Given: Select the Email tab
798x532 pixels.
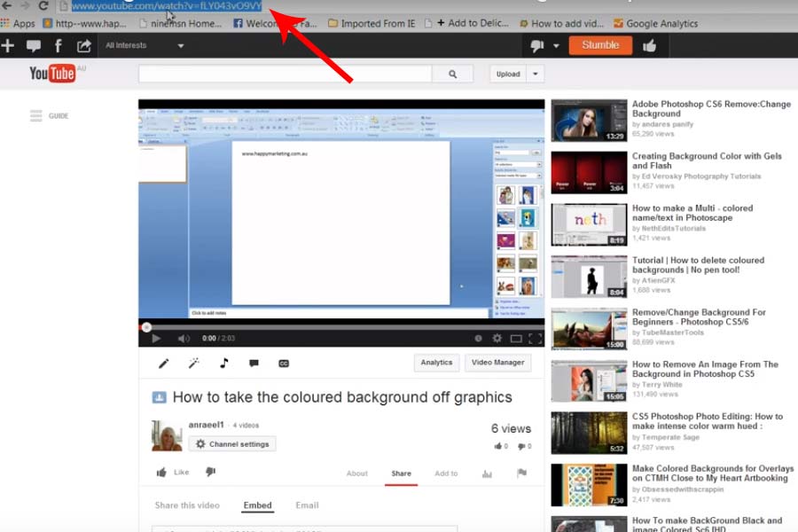Looking at the screenshot, I should [307, 505].
